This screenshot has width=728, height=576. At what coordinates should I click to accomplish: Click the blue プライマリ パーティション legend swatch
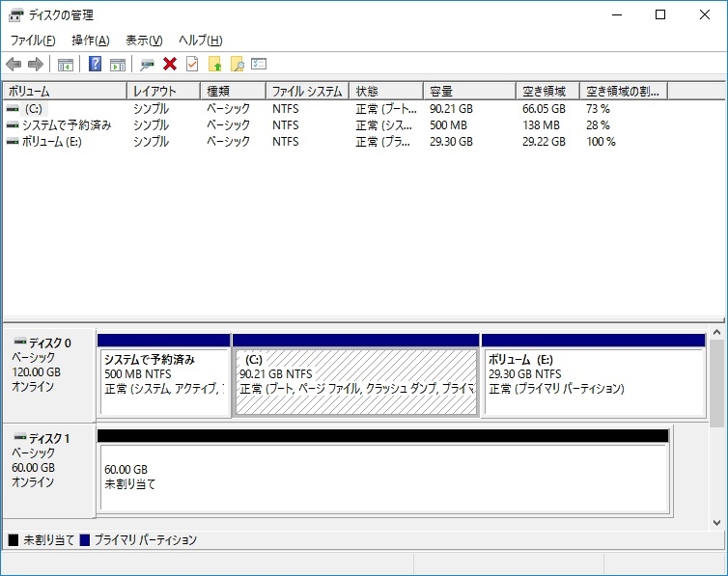coord(85,540)
